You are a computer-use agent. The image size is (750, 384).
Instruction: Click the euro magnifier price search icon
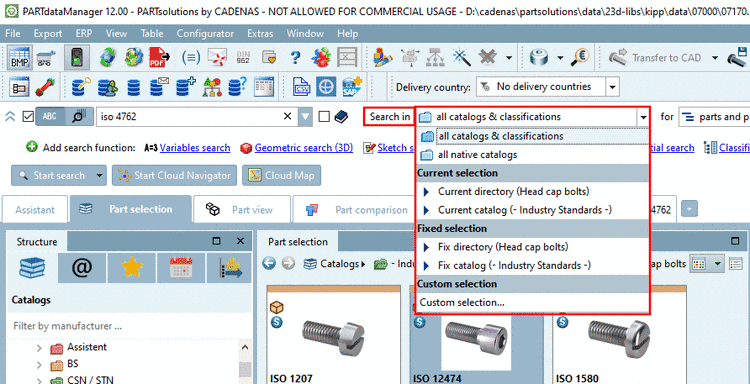click(581, 58)
